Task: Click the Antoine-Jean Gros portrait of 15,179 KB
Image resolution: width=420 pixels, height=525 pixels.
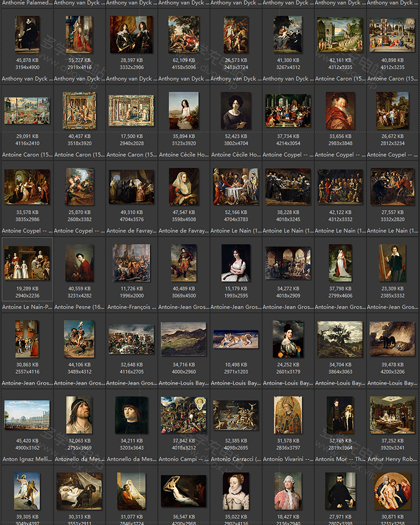Action: tap(235, 262)
